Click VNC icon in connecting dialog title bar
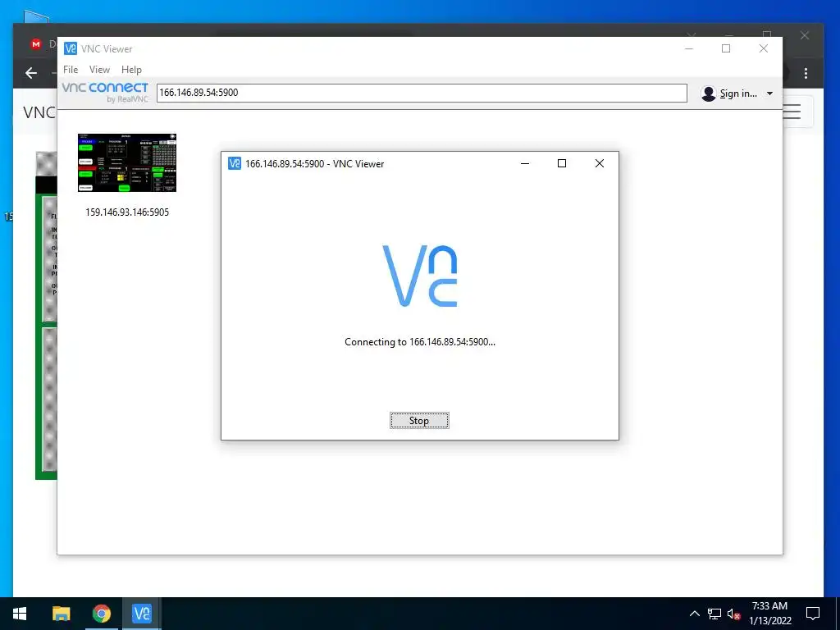840x630 pixels. click(x=235, y=163)
